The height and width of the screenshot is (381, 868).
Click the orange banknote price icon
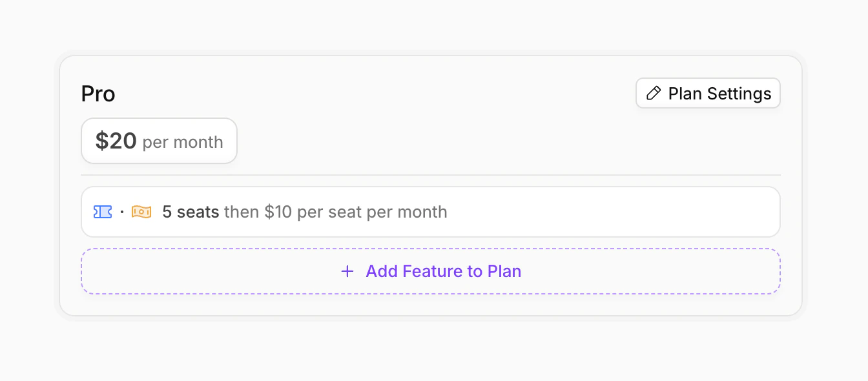coord(141,212)
